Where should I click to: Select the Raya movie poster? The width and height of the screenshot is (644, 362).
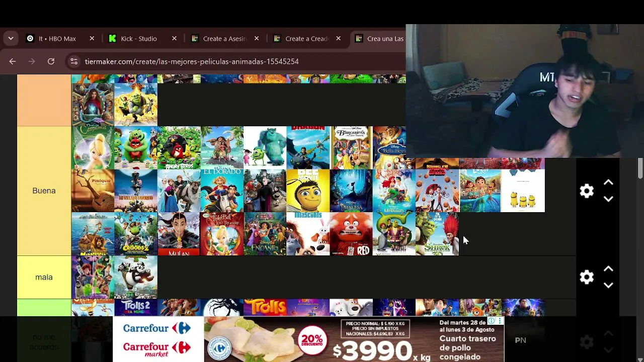[x=93, y=105]
